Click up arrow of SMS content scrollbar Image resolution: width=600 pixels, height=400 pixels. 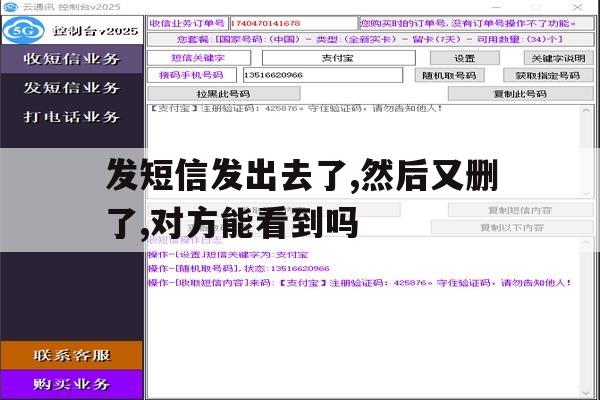click(586, 110)
